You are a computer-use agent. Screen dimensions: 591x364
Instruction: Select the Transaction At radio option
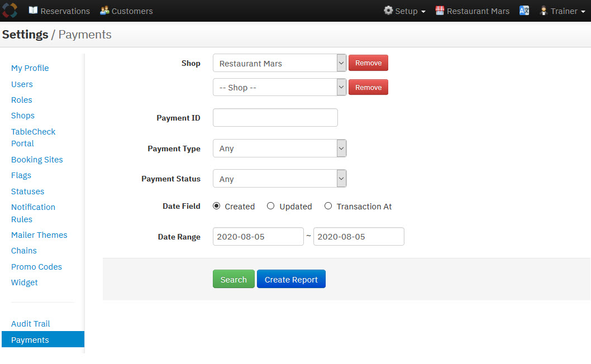[328, 206]
